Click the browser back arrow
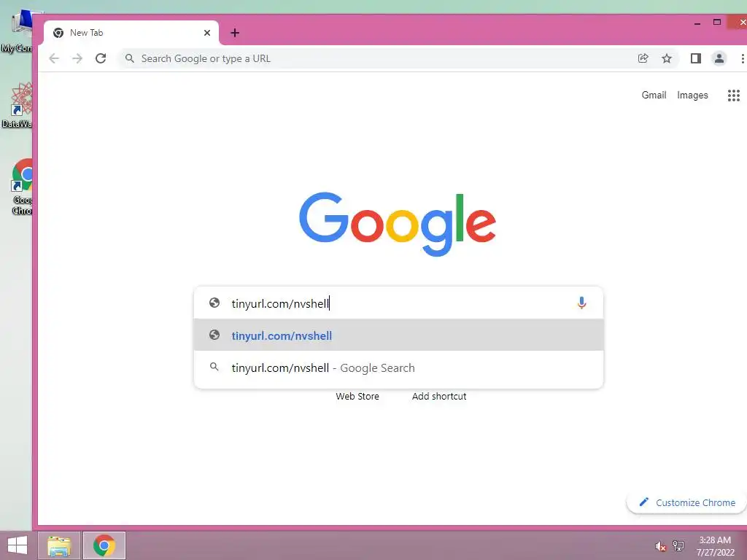747x560 pixels. tap(54, 58)
